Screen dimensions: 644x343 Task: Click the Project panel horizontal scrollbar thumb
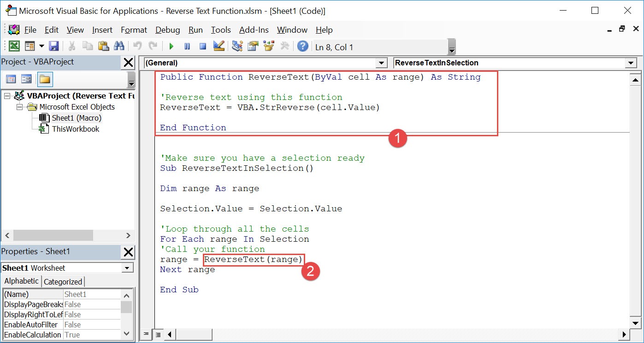point(53,235)
